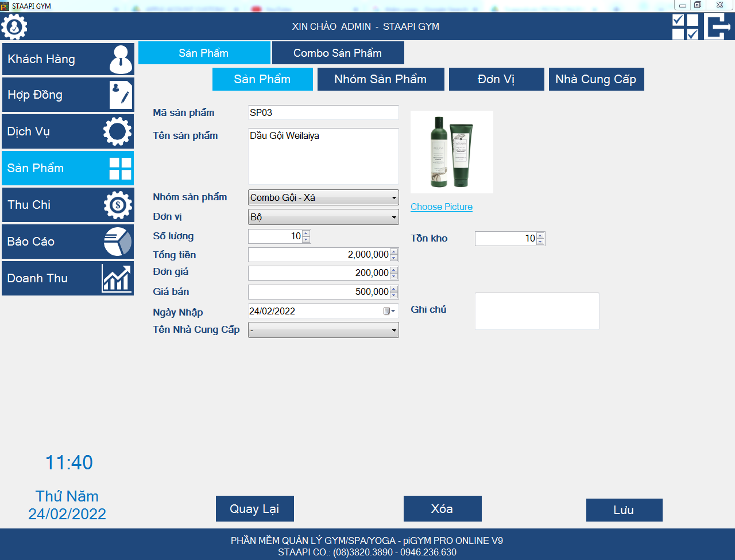Open Thu Chi dollar gear icon
This screenshot has width=735, height=560.
(118, 205)
